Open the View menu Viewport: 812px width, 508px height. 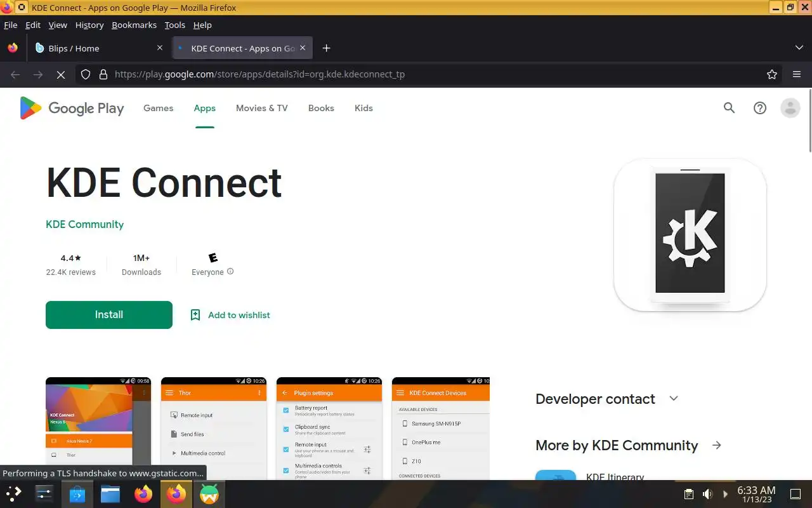(58, 25)
